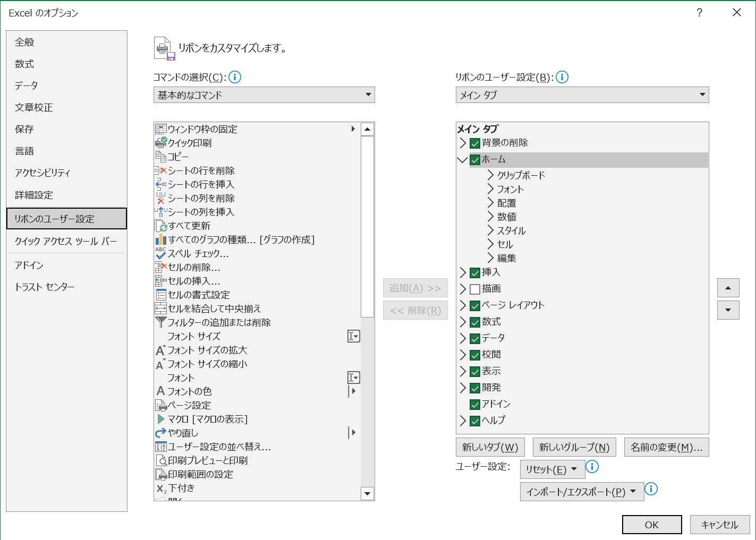Click the フォントの色 command icon
Image resolution: width=756 pixels, height=540 pixels.
(x=161, y=391)
